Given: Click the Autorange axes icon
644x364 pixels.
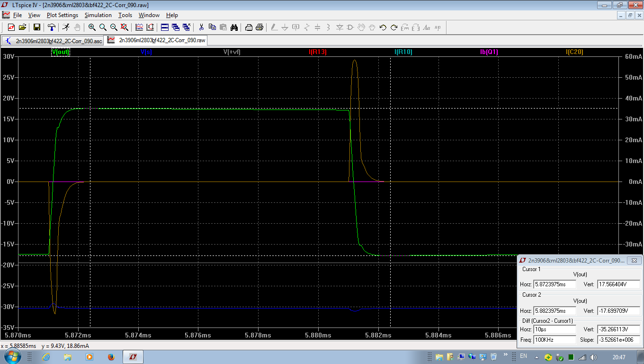Looking at the screenshot, I should point(150,27).
